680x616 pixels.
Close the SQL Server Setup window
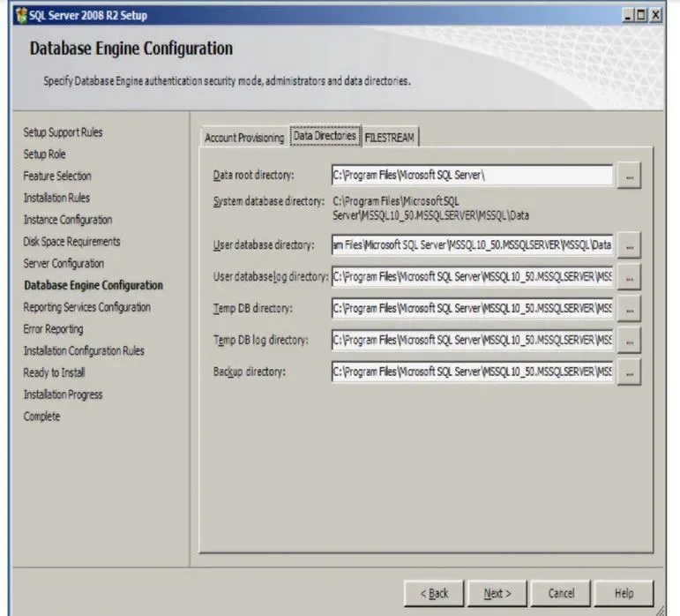coord(655,16)
